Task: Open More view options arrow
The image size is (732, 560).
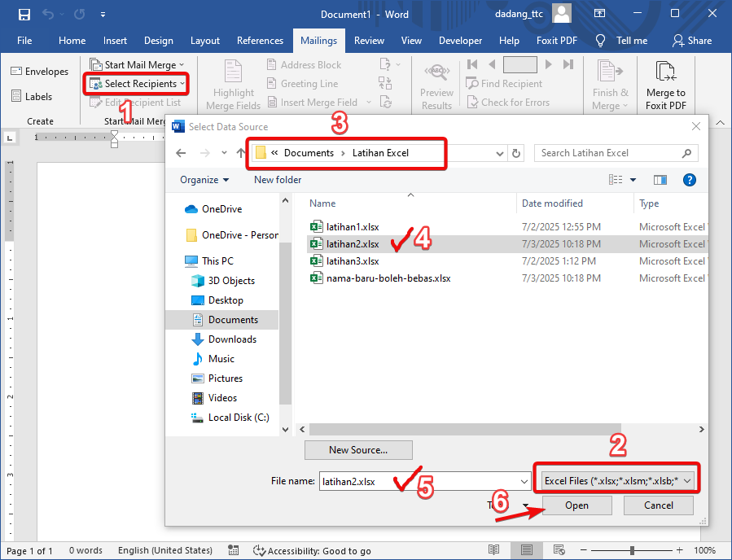Action: [x=633, y=180]
